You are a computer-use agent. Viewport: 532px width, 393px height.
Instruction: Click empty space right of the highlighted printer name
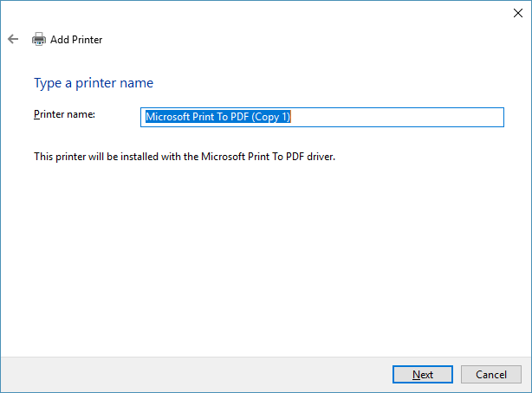tap(399, 117)
